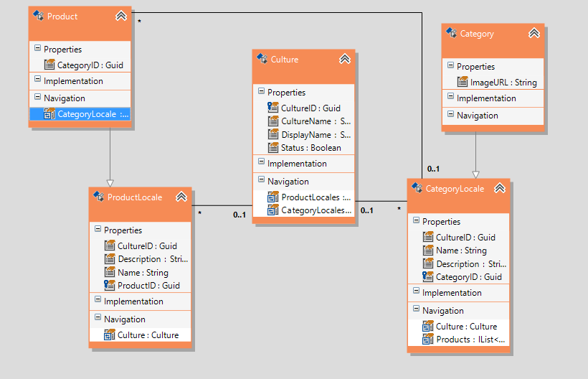588x379 pixels.
Task: Collapse the Product entity with its chevron
Action: click(121, 16)
